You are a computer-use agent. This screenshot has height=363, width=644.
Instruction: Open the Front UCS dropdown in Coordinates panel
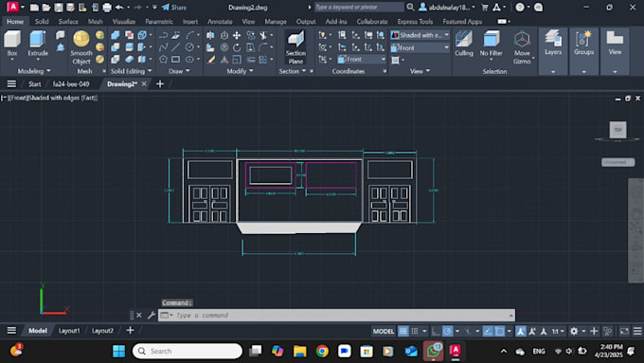tap(362, 60)
